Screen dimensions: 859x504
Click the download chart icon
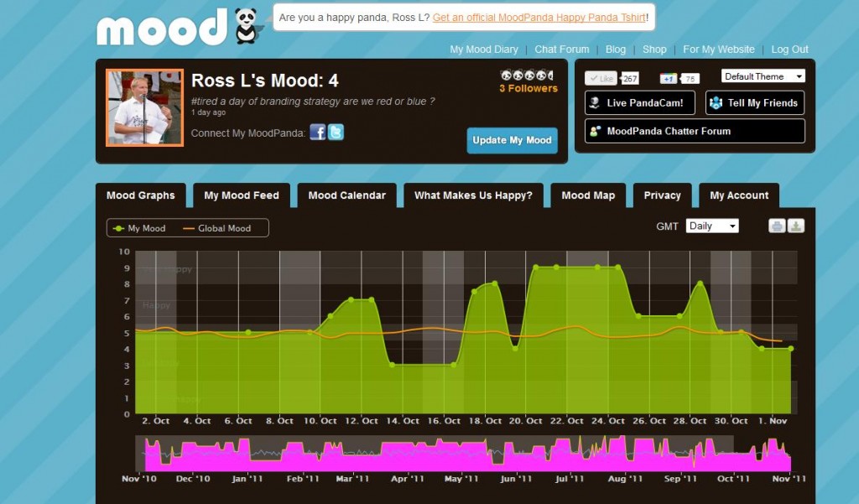click(x=796, y=226)
